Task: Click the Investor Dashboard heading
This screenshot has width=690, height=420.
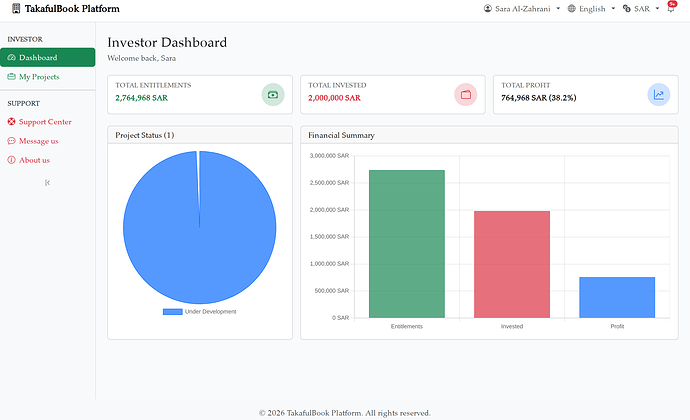Action: tap(167, 42)
